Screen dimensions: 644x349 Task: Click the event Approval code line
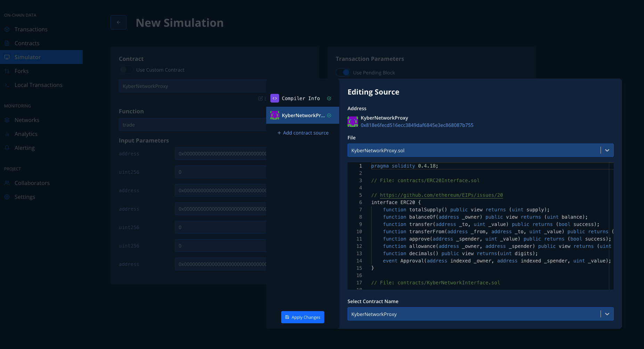pos(497,261)
